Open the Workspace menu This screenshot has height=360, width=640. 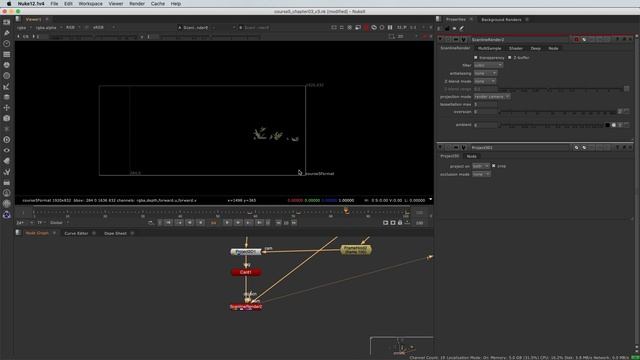[x=91, y=4]
